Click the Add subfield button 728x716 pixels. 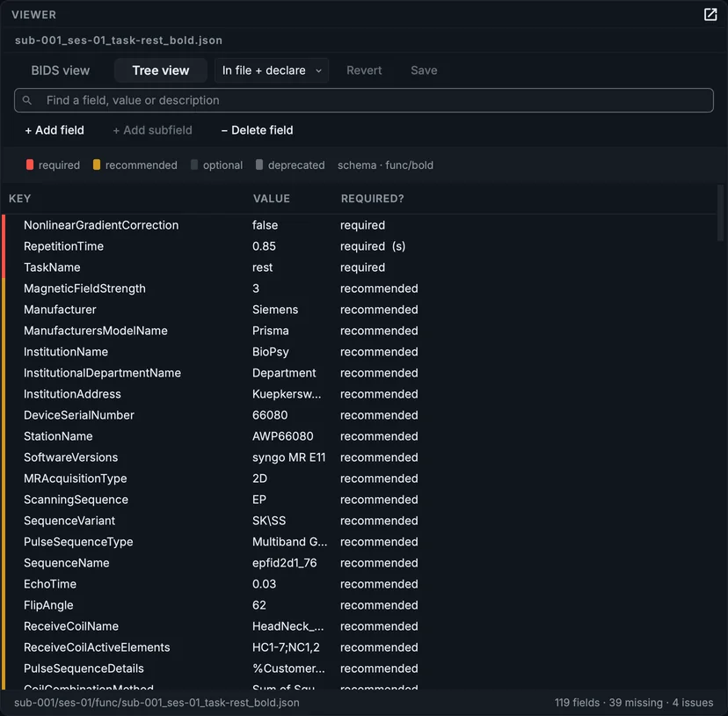(x=152, y=130)
